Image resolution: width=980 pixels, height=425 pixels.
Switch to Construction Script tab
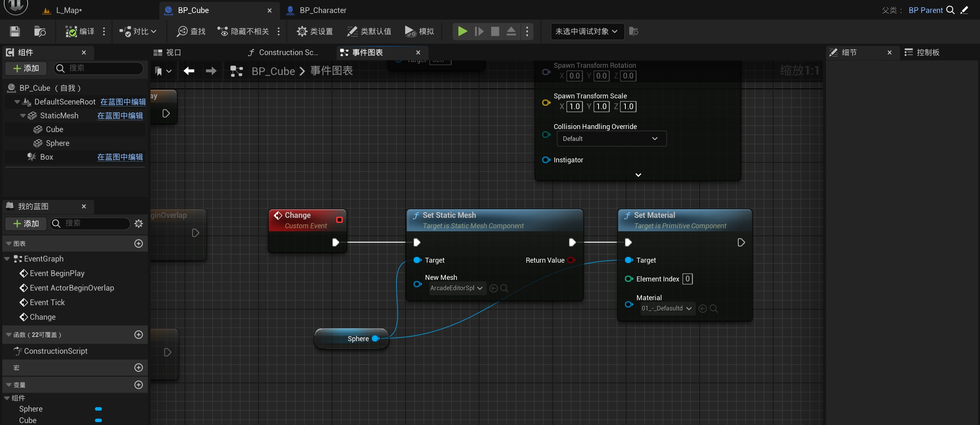(x=284, y=52)
